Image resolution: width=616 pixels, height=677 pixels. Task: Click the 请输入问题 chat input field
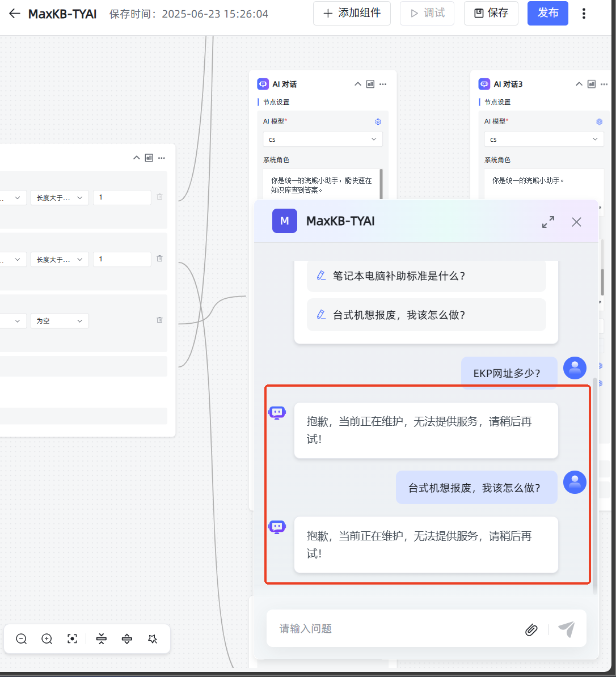[398, 629]
